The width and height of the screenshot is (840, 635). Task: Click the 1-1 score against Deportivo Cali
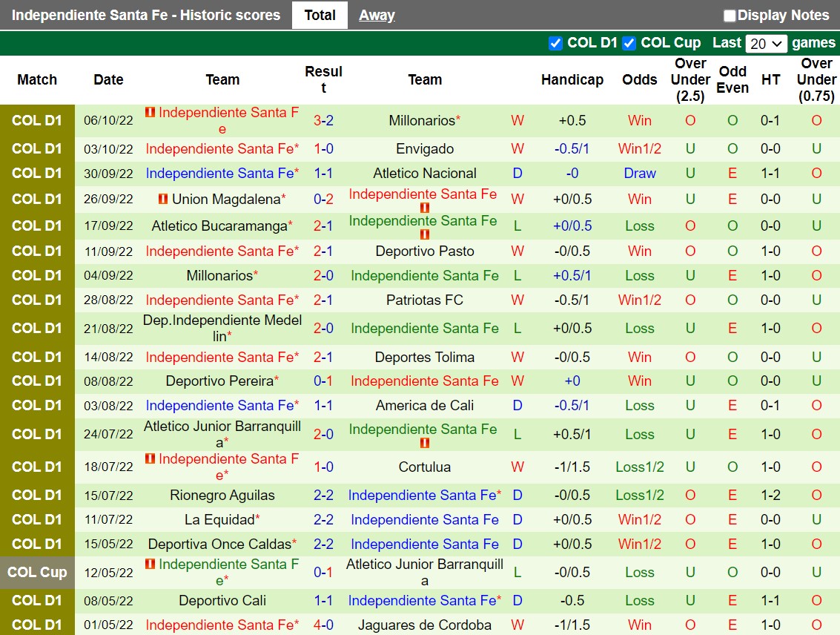[x=323, y=601]
